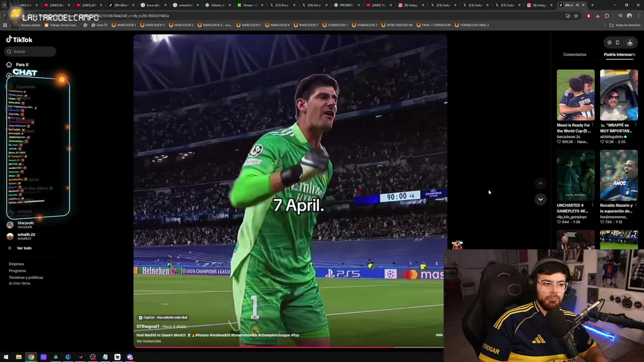Focus the Buscar search field
Image resolution: width=644 pixels, height=362 pixels.
[31, 51]
